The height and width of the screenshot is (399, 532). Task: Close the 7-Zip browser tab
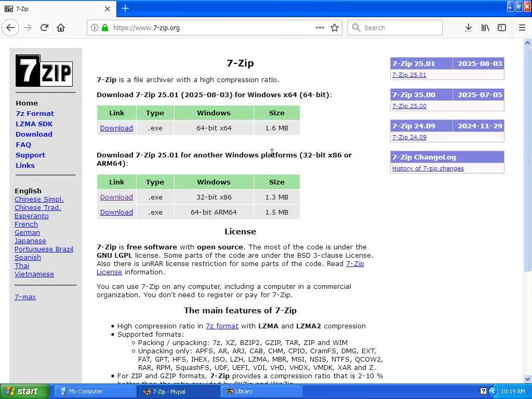(x=107, y=9)
